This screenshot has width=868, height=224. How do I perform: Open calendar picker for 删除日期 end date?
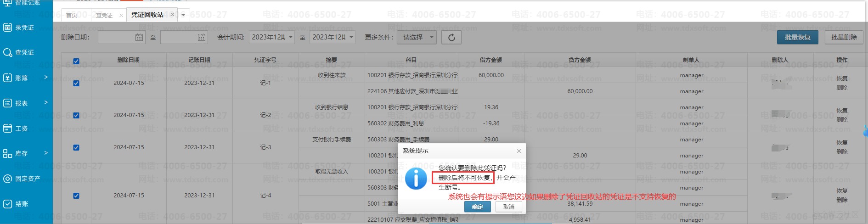point(202,37)
